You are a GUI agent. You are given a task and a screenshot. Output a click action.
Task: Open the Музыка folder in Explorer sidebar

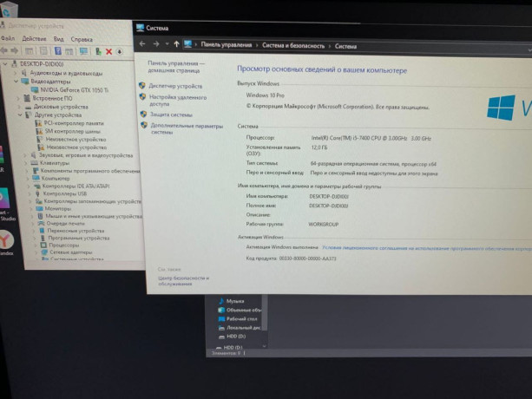(x=235, y=300)
